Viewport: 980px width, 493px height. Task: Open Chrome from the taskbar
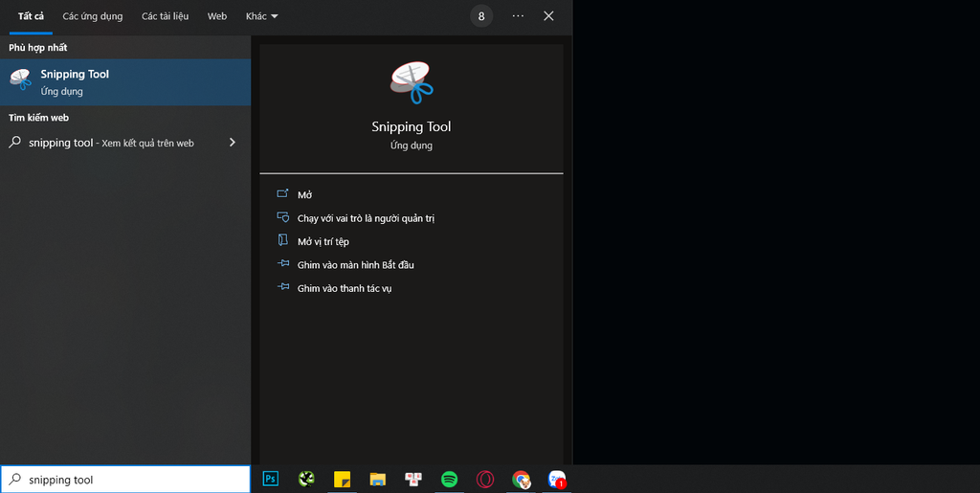click(x=522, y=480)
